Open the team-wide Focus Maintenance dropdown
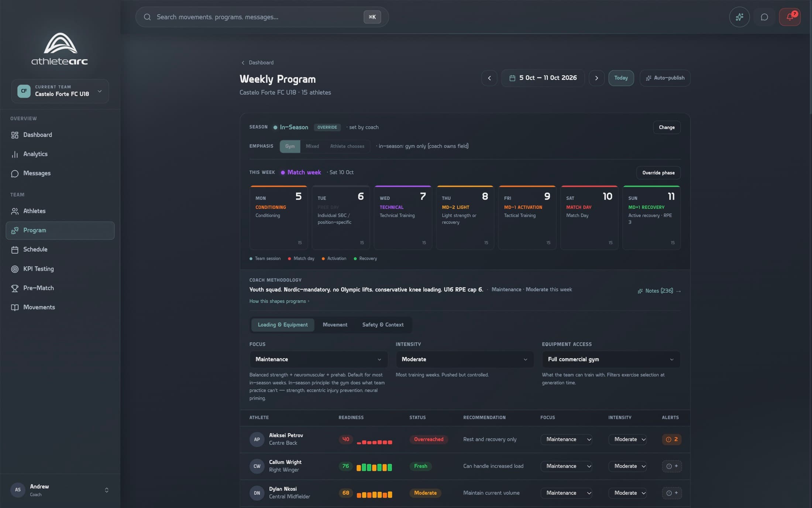 (318, 359)
